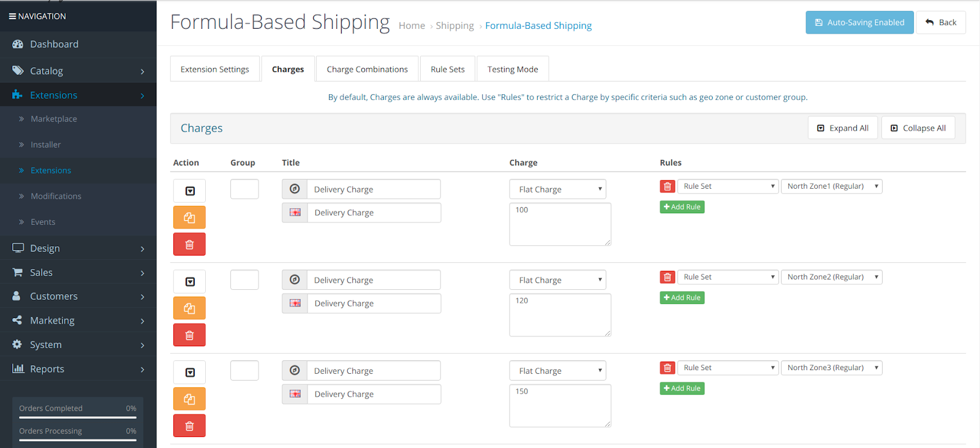This screenshot has width=980, height=448.
Task: Add a rule to the 120 charge
Action: point(682,298)
